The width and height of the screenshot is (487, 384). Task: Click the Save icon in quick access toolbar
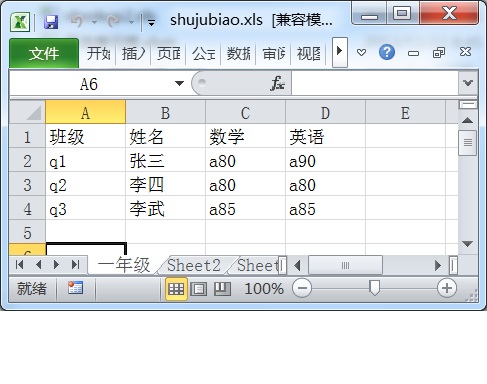click(51, 22)
